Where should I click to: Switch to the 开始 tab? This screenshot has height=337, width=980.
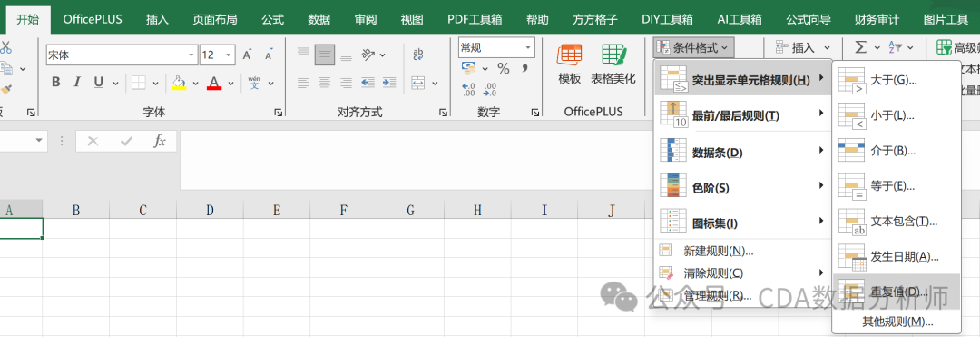coord(27,19)
